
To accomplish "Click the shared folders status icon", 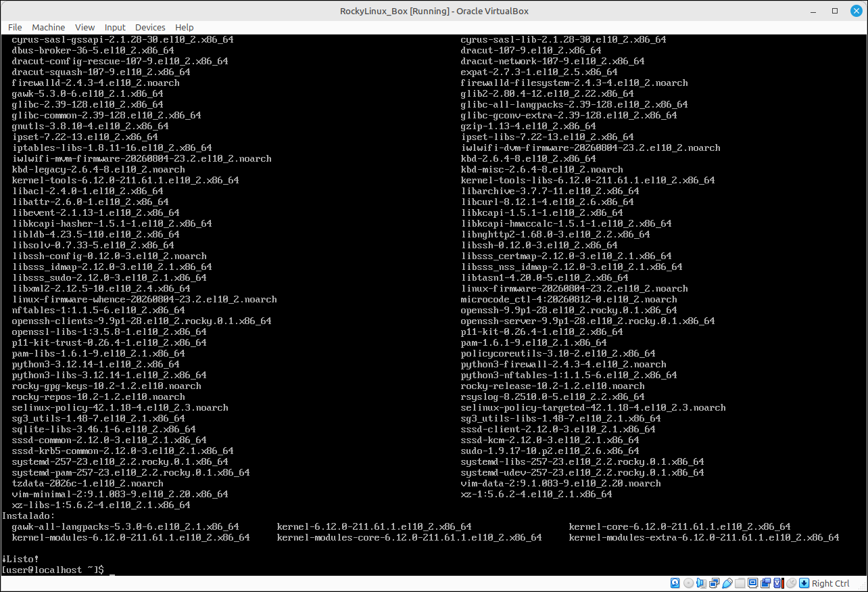I will pyautogui.click(x=740, y=583).
